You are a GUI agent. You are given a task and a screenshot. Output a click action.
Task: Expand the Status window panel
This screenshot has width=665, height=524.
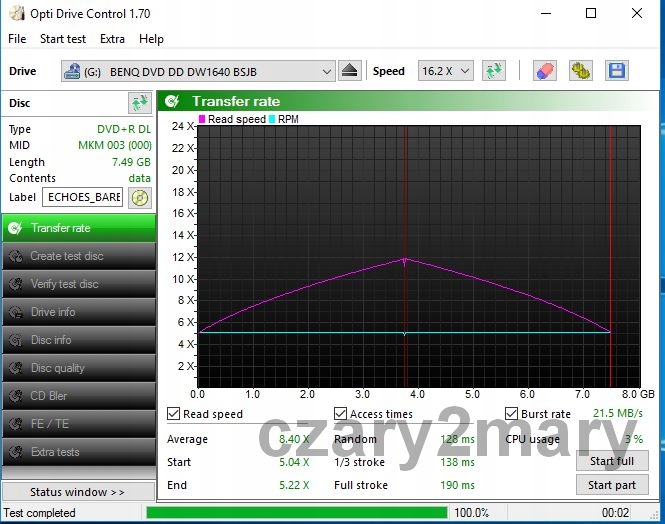click(78, 492)
